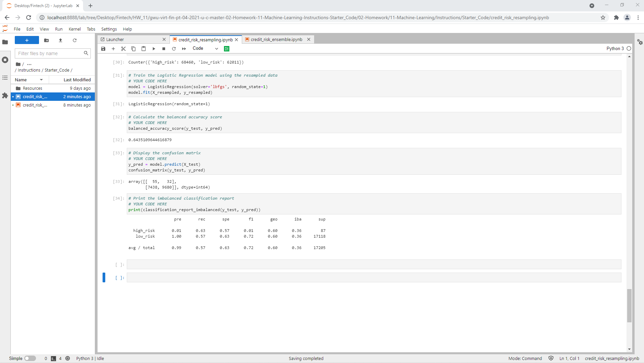The height and width of the screenshot is (363, 644).
Task: Open Table of Contents sidebar panel
Action: [x=5, y=78]
